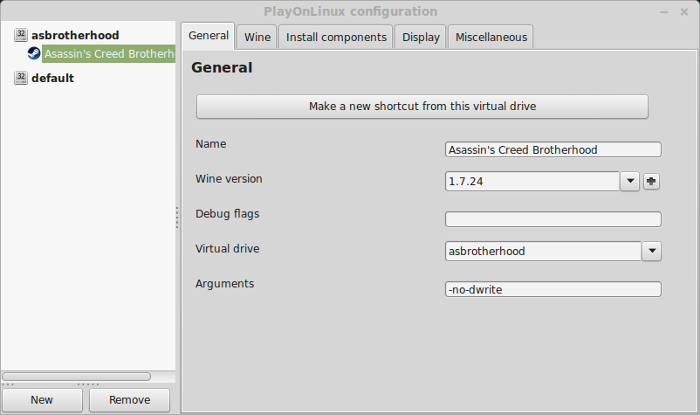Select the asbrotherhood tree entry
The height and width of the screenshot is (415, 700).
point(75,35)
